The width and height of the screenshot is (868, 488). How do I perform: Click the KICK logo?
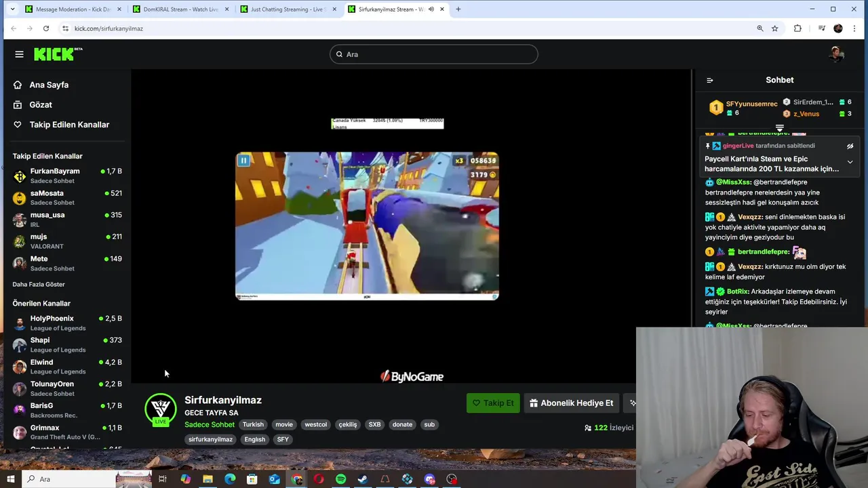click(58, 54)
